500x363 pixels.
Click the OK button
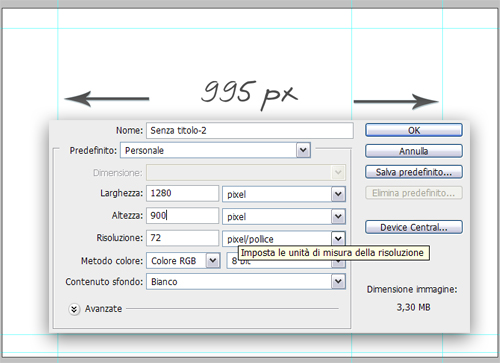[x=414, y=130]
